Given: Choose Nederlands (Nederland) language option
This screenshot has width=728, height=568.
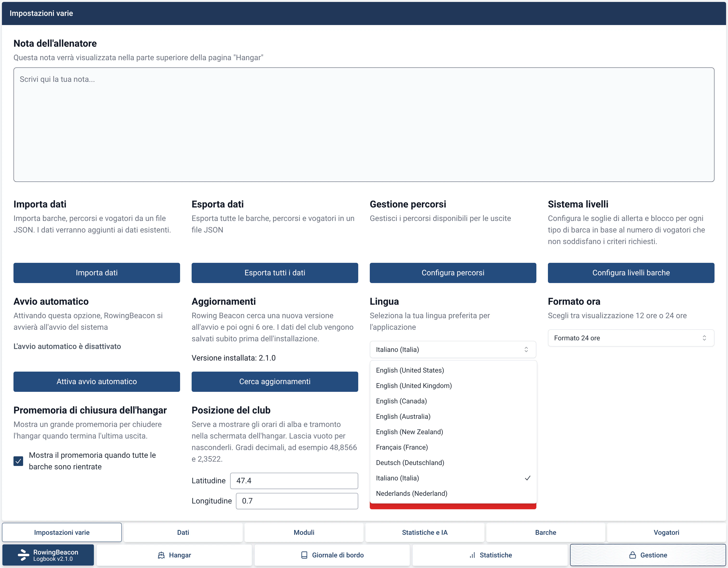Looking at the screenshot, I should 453,493.
